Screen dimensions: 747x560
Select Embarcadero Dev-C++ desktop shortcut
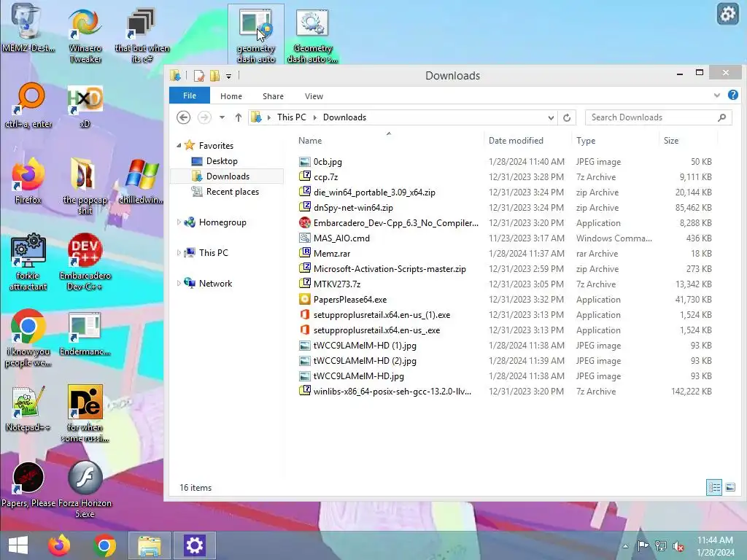pyautogui.click(x=85, y=262)
